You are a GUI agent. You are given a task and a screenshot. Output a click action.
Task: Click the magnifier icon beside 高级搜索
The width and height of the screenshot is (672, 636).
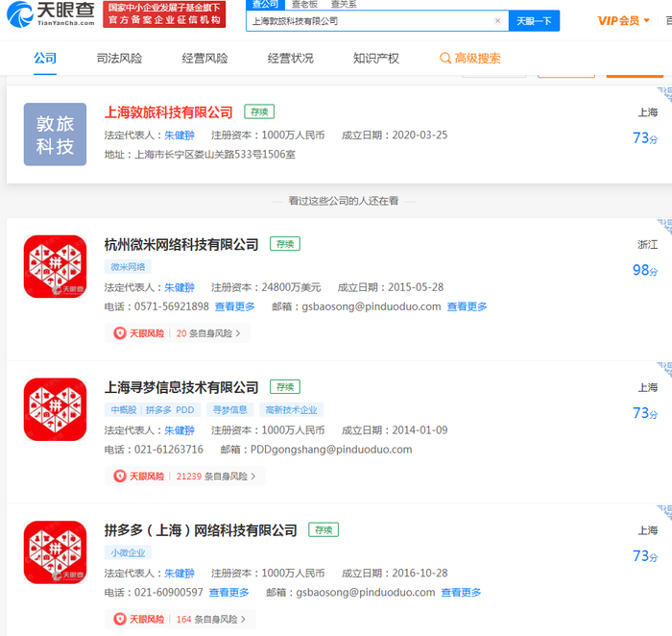point(445,58)
